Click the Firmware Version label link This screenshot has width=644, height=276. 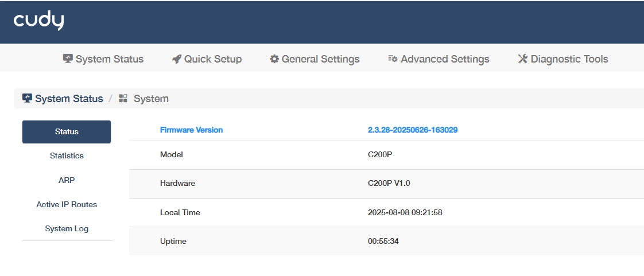[191, 130]
